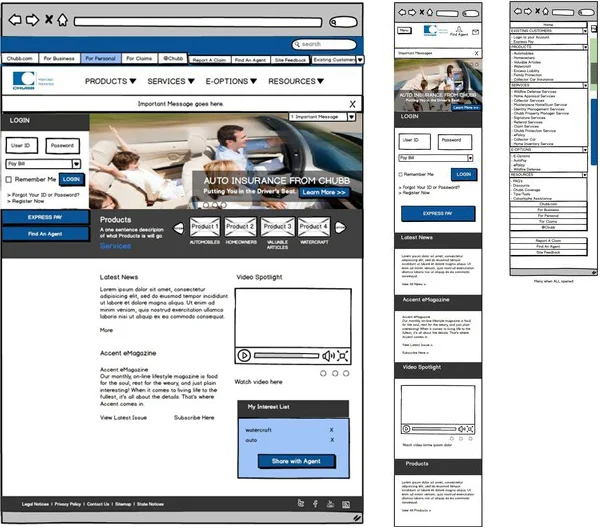The width and height of the screenshot is (600, 529).
Task: Select the Chubb.com tab
Action: pyautogui.click(x=20, y=58)
